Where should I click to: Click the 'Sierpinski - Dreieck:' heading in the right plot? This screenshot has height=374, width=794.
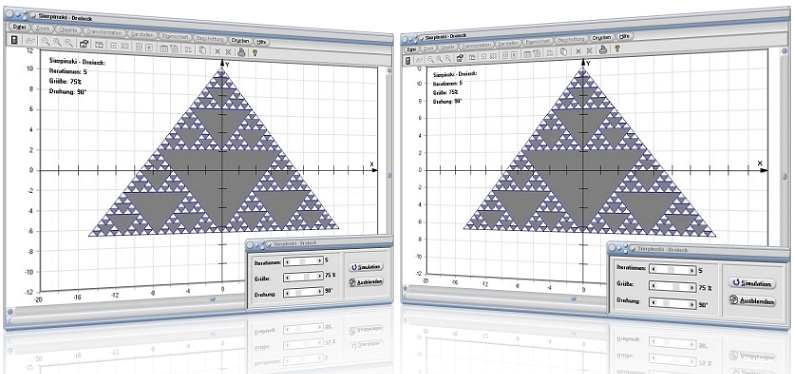coord(455,74)
